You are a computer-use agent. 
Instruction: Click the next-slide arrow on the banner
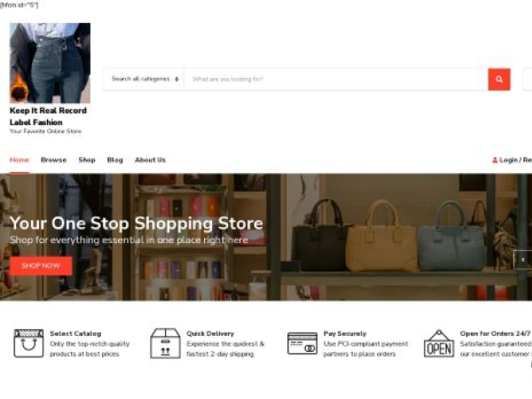(523, 260)
